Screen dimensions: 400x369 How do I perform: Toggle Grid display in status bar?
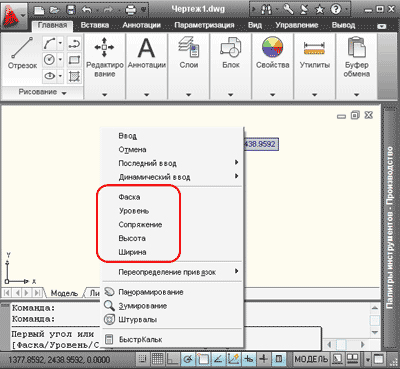(x=157, y=359)
